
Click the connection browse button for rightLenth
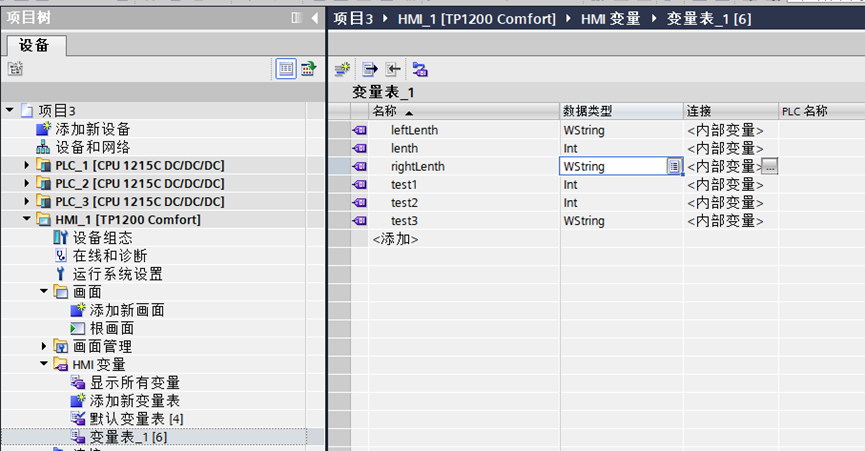pos(770,167)
